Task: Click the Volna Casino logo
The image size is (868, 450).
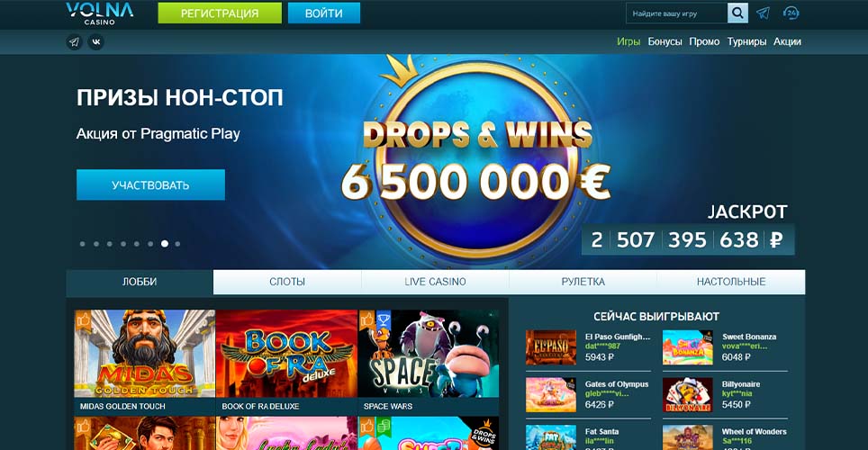Action: coord(100,13)
